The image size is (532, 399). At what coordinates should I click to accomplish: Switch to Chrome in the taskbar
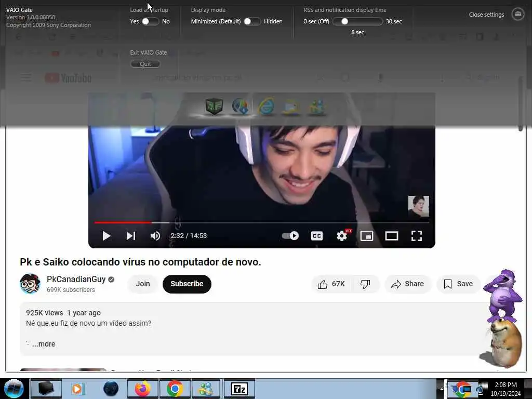(x=175, y=389)
